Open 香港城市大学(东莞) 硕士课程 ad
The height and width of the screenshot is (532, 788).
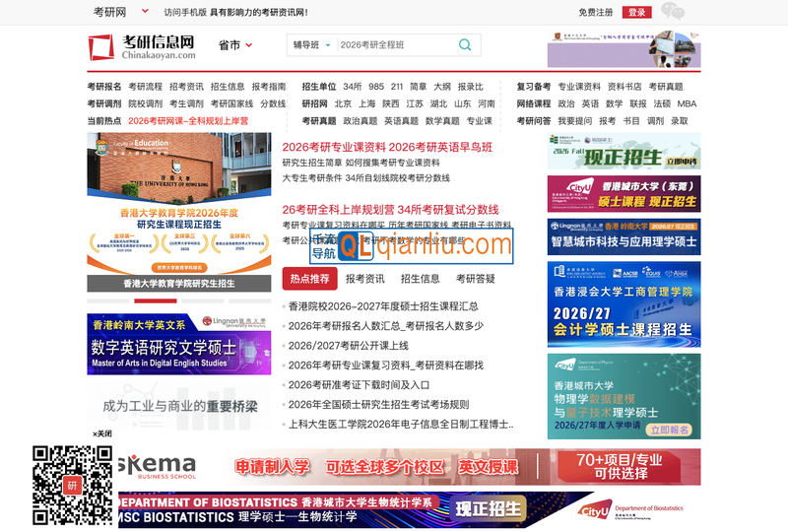click(624, 194)
